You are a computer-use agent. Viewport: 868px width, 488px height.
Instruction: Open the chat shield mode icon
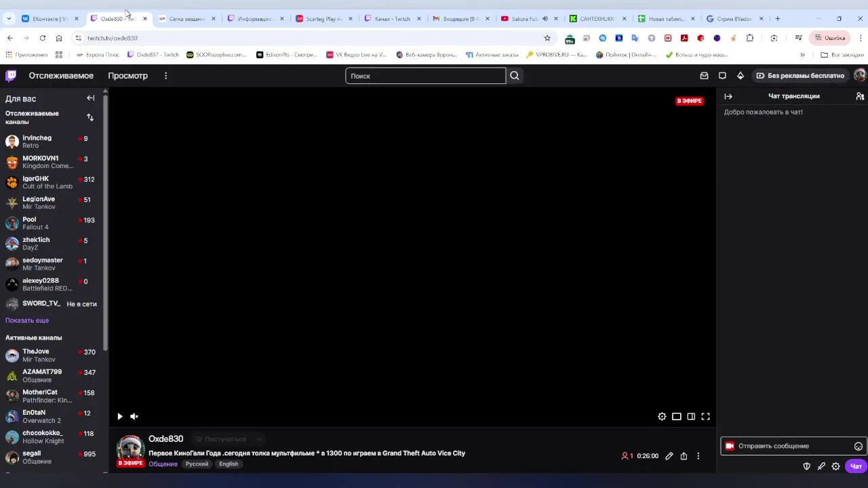pos(806,466)
